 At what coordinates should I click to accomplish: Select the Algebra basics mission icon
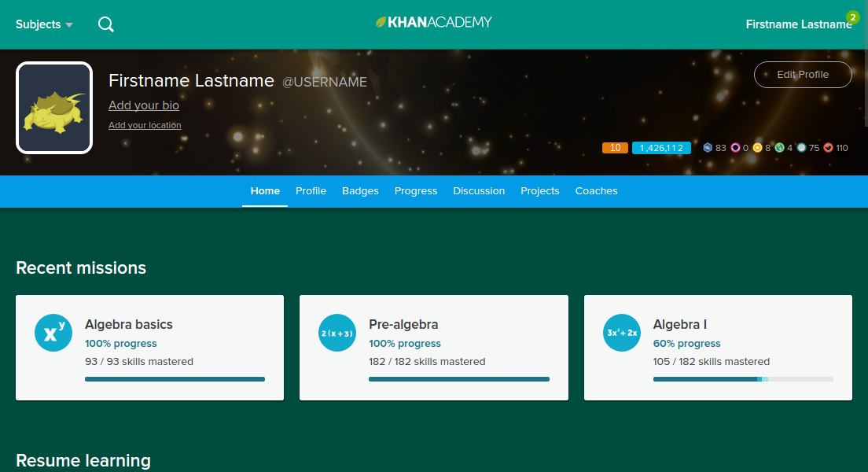point(53,332)
